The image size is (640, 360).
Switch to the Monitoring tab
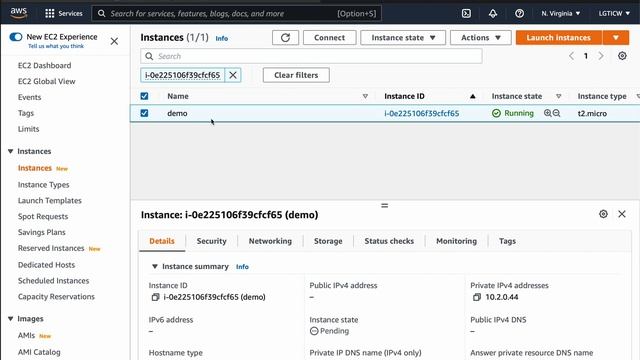(x=456, y=241)
